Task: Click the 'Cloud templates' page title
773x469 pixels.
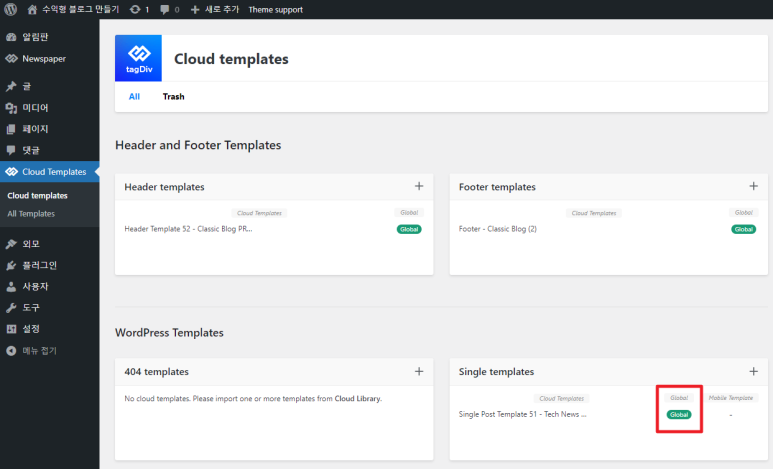Action: tap(231, 59)
